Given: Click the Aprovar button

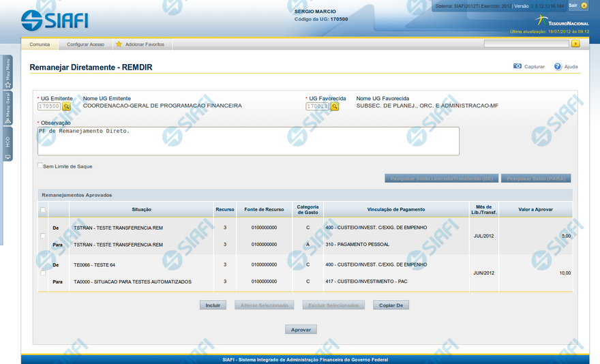Looking at the screenshot, I should 301,329.
